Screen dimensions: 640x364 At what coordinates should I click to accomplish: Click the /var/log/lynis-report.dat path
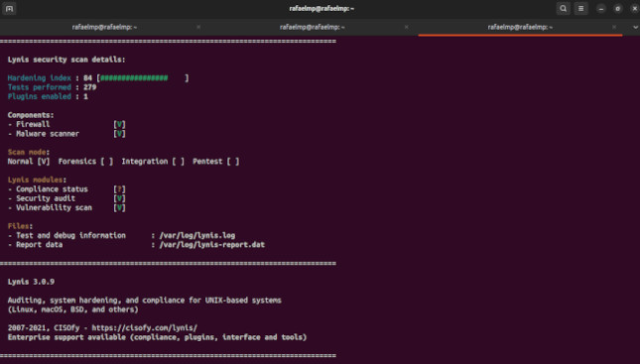tap(211, 245)
